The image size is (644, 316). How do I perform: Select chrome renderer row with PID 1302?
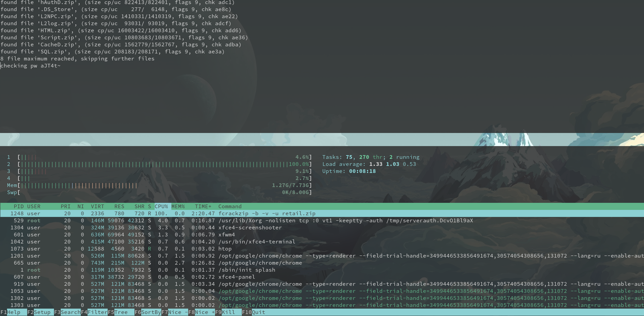322,298
